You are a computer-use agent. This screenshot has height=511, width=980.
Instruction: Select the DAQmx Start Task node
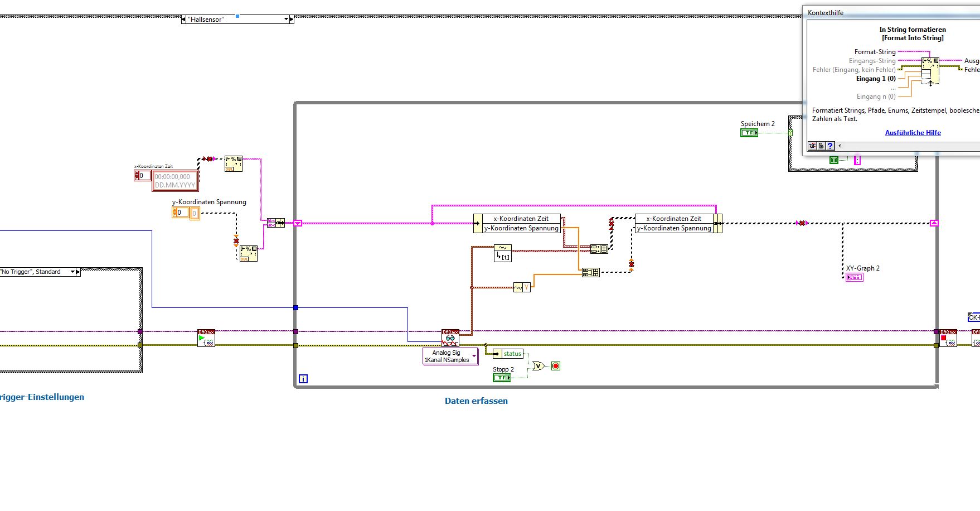[206, 338]
